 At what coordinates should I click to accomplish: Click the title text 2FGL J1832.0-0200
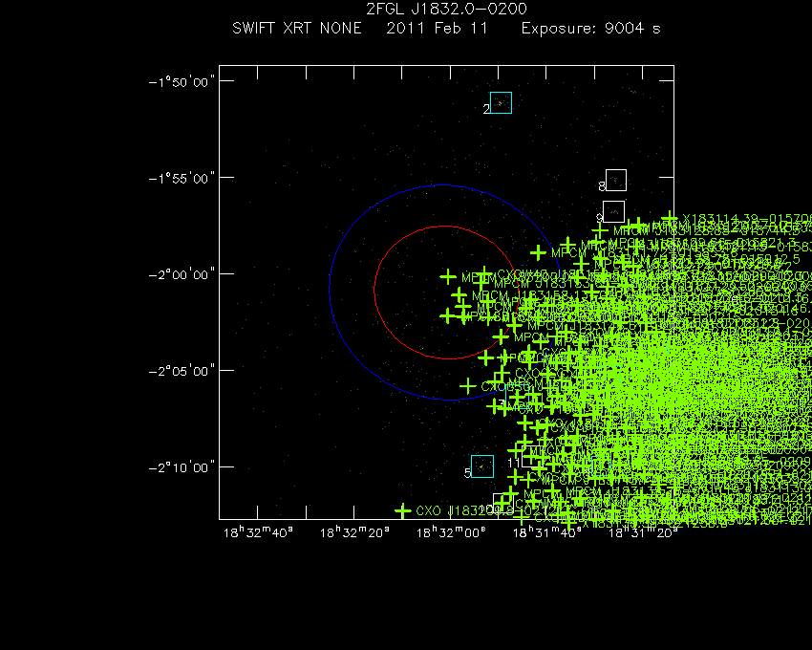pos(446,9)
